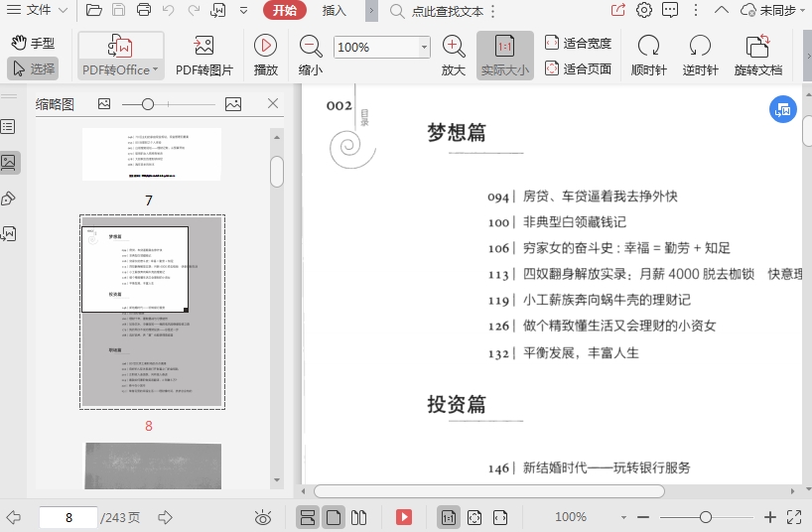This screenshot has width=812, height=532.
Task: Open the 文件 menu
Action: pyautogui.click(x=29, y=10)
